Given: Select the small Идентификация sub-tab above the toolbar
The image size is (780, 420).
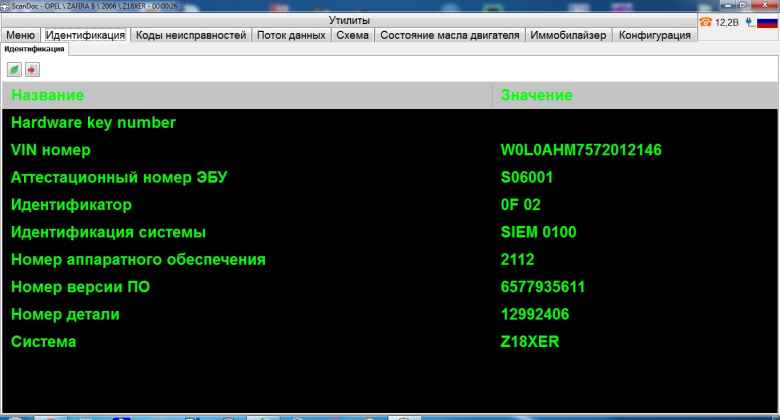Looking at the screenshot, I should point(34,48).
